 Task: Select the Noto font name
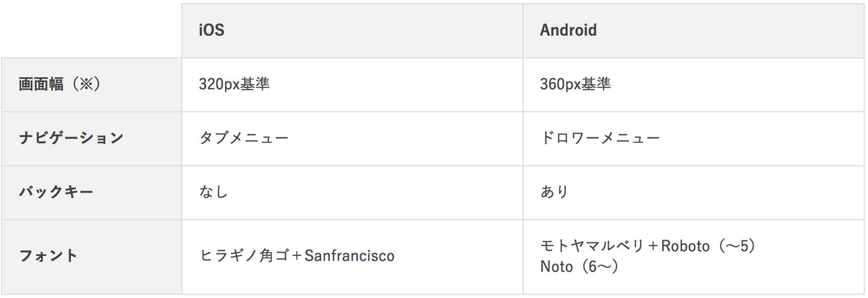pos(556,266)
